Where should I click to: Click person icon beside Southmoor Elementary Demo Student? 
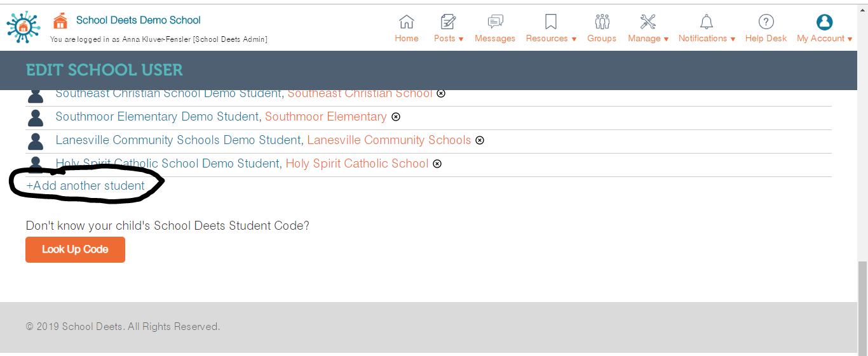pos(36,117)
